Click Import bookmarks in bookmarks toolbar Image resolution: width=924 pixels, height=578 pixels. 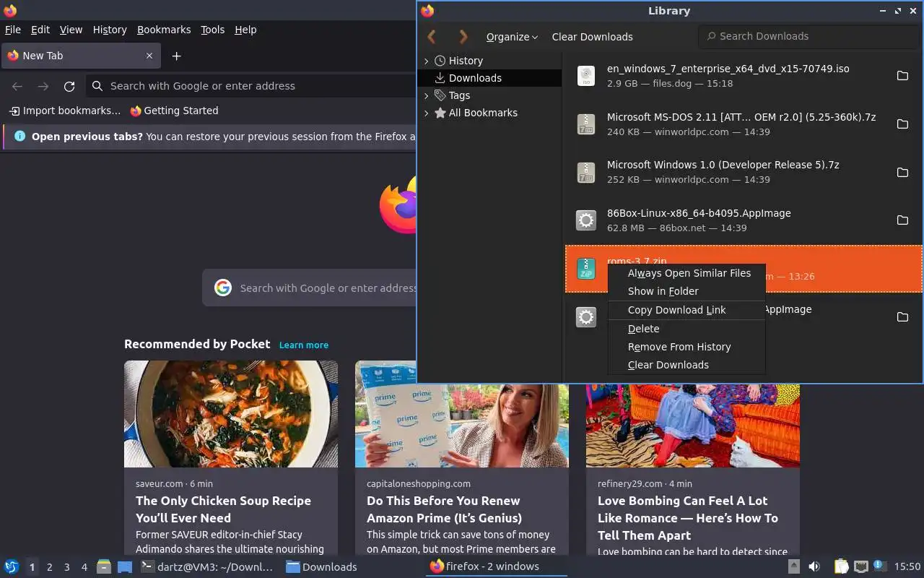click(x=65, y=111)
